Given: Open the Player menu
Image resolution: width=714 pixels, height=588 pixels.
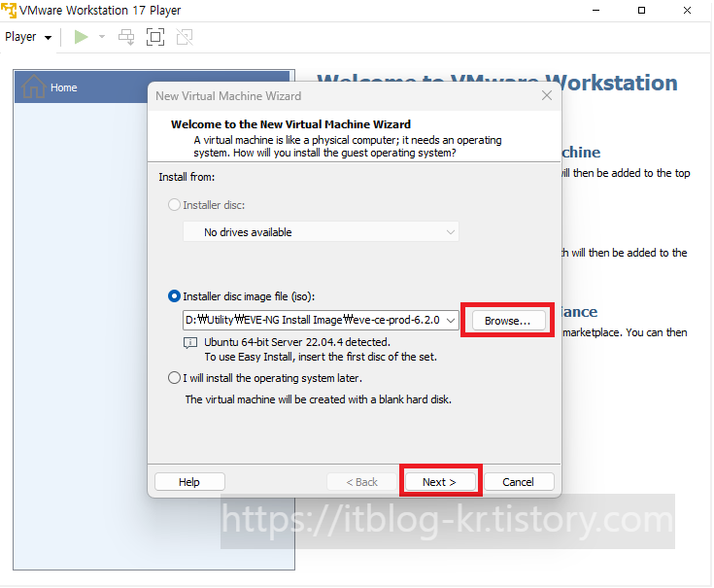Looking at the screenshot, I should [x=28, y=37].
